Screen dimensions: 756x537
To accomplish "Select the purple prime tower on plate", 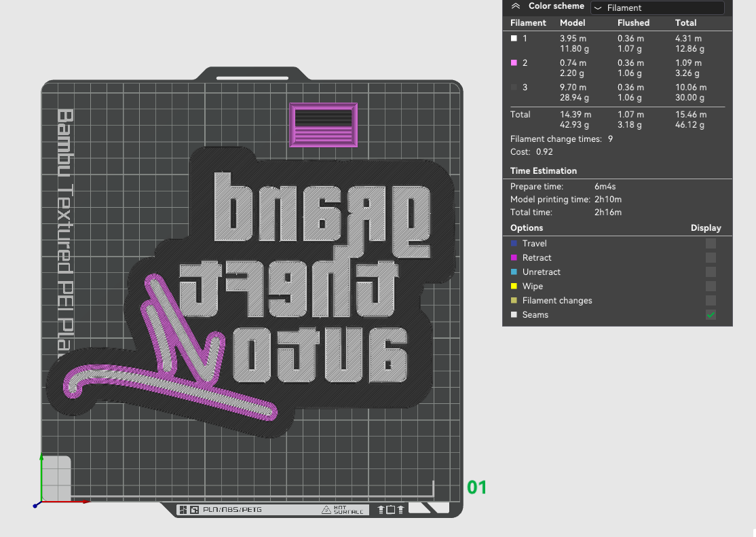I will 324,125.
